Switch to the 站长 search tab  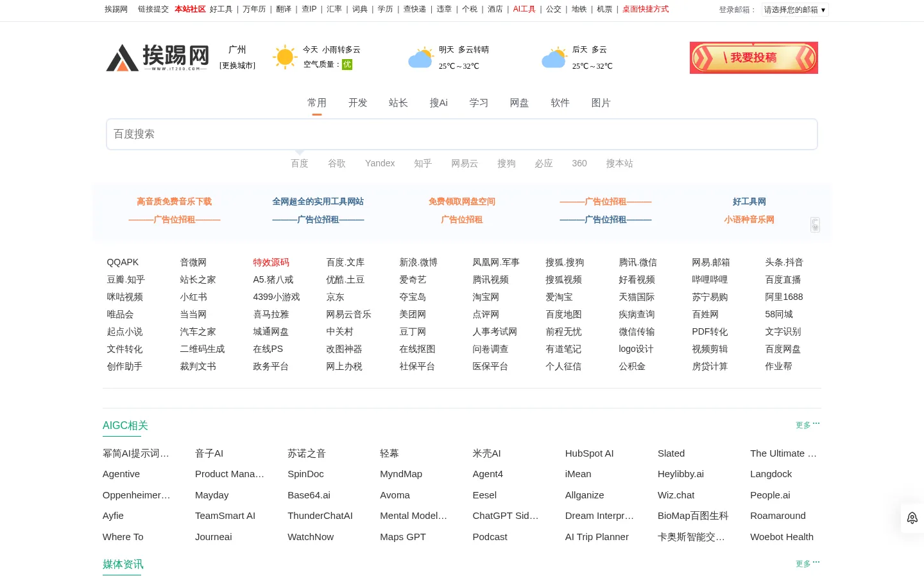[x=398, y=103]
